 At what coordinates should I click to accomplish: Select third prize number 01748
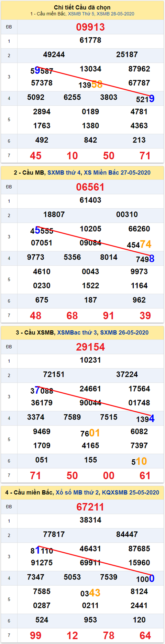pos(139,403)
